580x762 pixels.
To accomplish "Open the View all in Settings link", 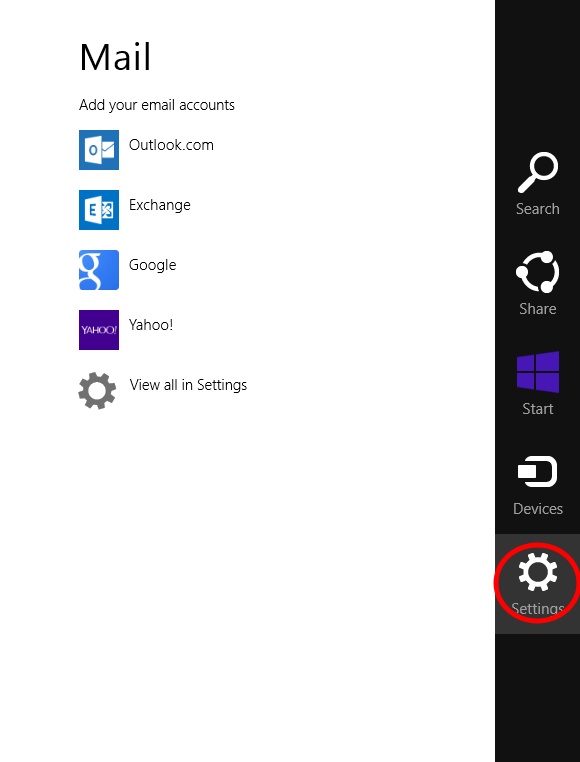I will click(x=188, y=385).
